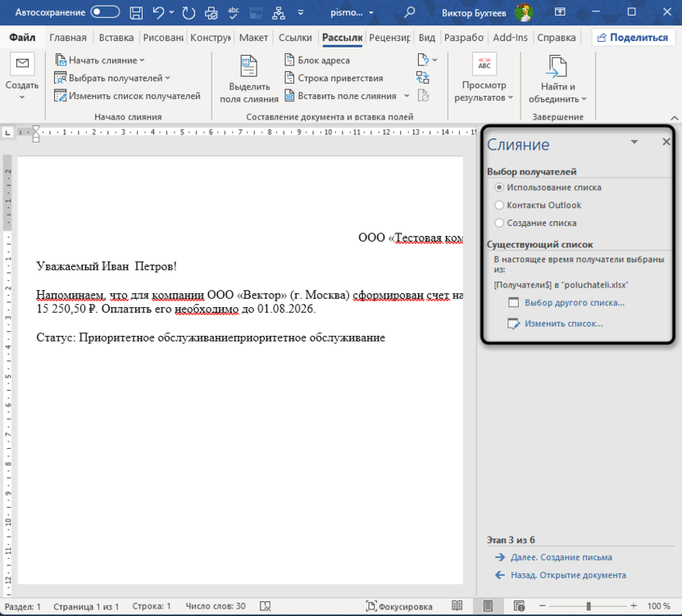Viewport: 682px width, 616px height.
Task: Click the quick print preview icon
Action: click(211, 13)
